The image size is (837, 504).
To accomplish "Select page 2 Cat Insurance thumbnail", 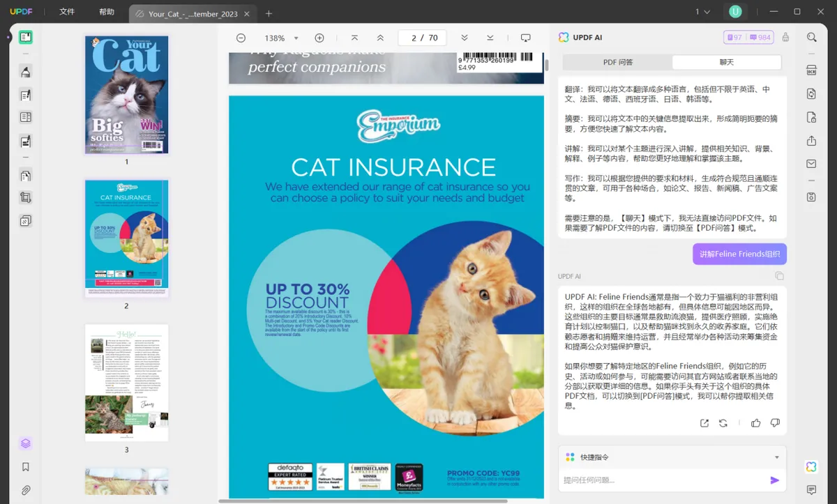I will point(127,239).
